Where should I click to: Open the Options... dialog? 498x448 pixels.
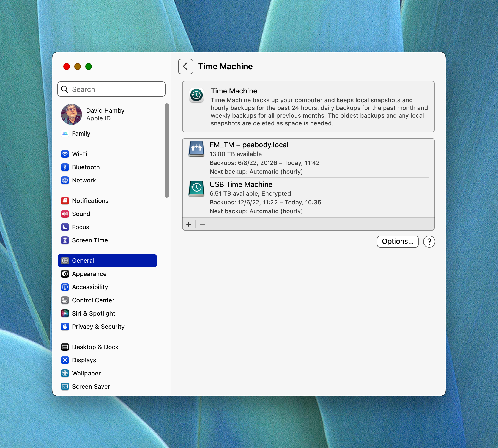click(x=397, y=242)
